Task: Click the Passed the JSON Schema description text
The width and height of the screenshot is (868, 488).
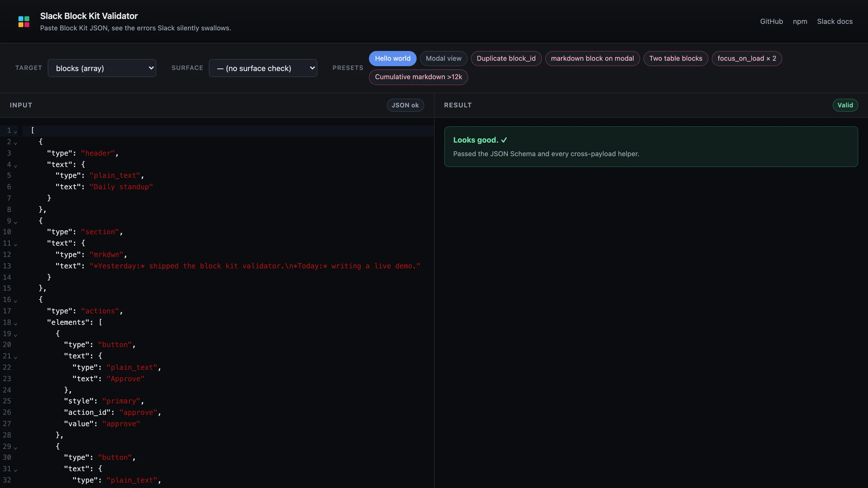Action: pyautogui.click(x=546, y=154)
